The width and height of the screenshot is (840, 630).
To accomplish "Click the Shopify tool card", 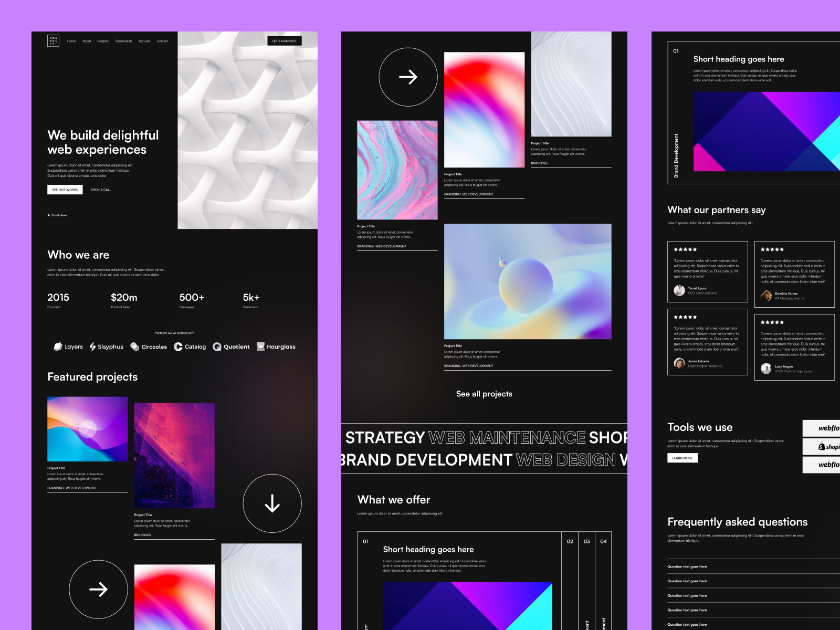I will pos(822,447).
